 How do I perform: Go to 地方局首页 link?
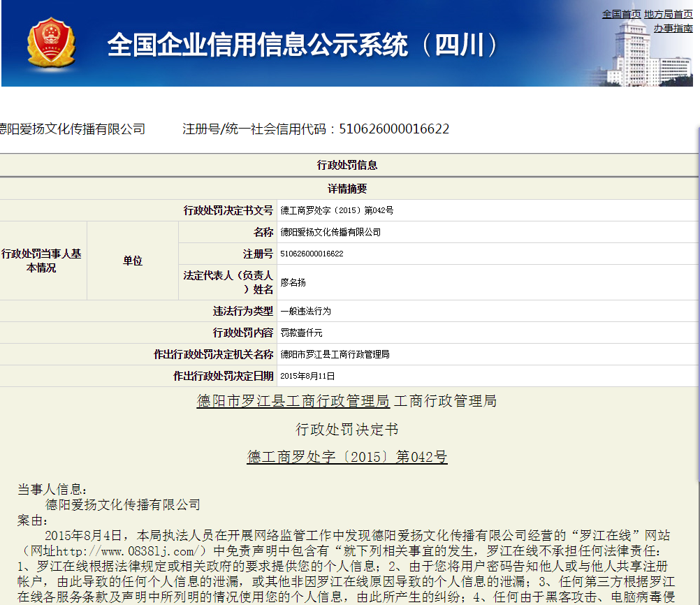click(x=668, y=14)
